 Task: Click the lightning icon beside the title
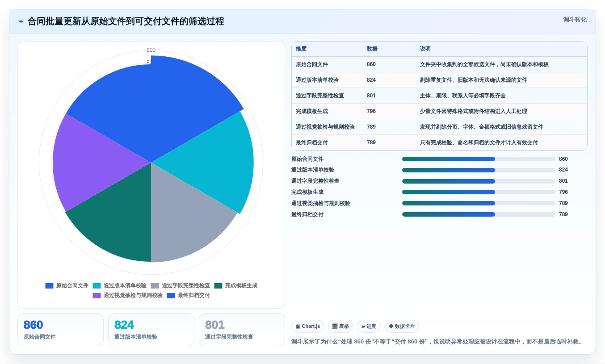(x=21, y=21)
